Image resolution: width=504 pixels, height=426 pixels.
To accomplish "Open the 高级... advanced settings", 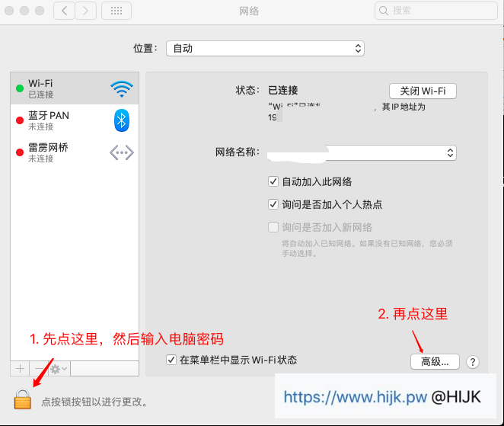I will click(x=435, y=361).
